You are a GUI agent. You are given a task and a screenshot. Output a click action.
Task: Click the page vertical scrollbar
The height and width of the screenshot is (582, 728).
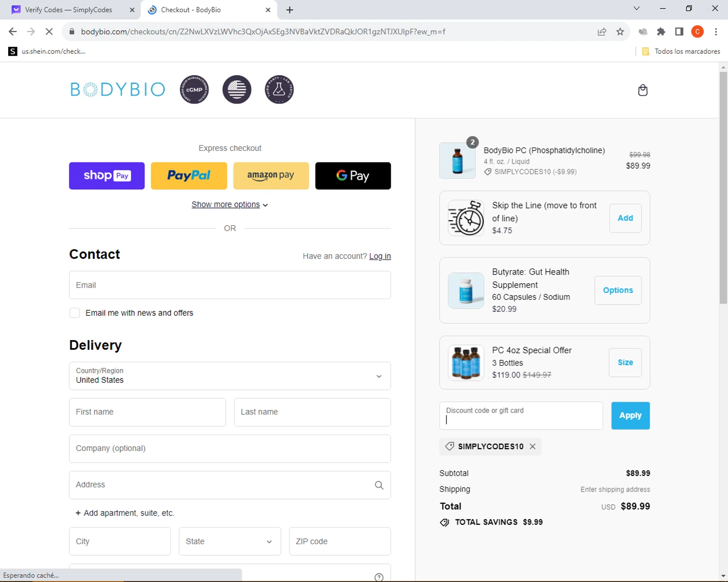(x=723, y=188)
